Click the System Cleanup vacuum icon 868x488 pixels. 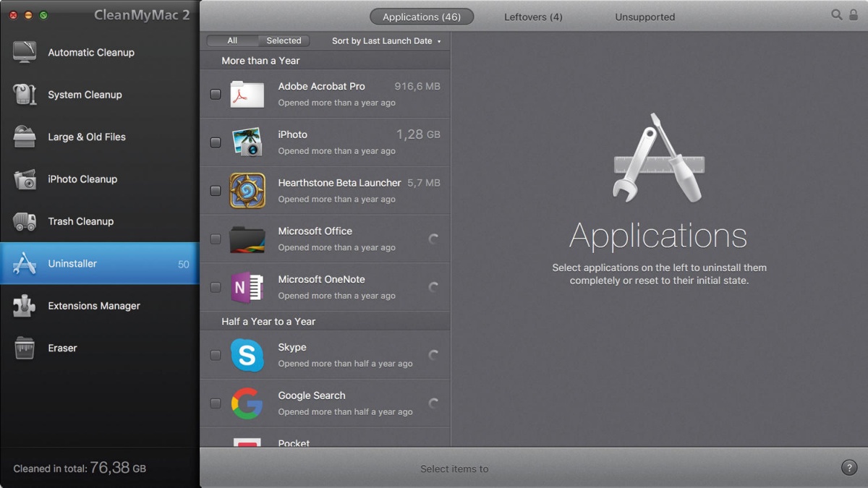click(25, 95)
